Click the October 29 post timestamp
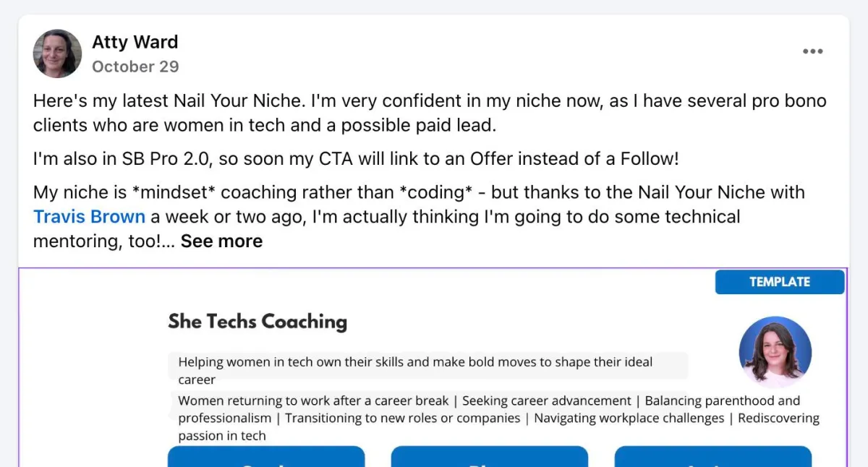The width and height of the screenshot is (868, 467). click(x=135, y=67)
